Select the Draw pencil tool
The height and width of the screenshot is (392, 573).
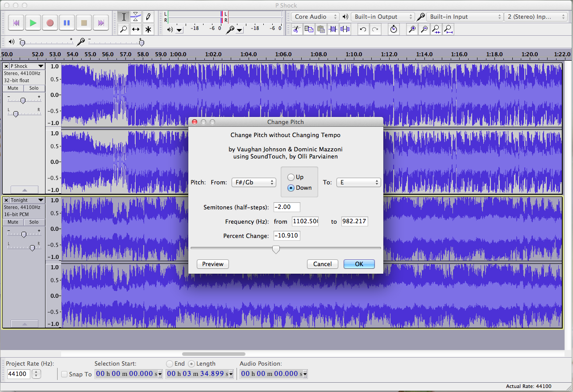click(148, 17)
